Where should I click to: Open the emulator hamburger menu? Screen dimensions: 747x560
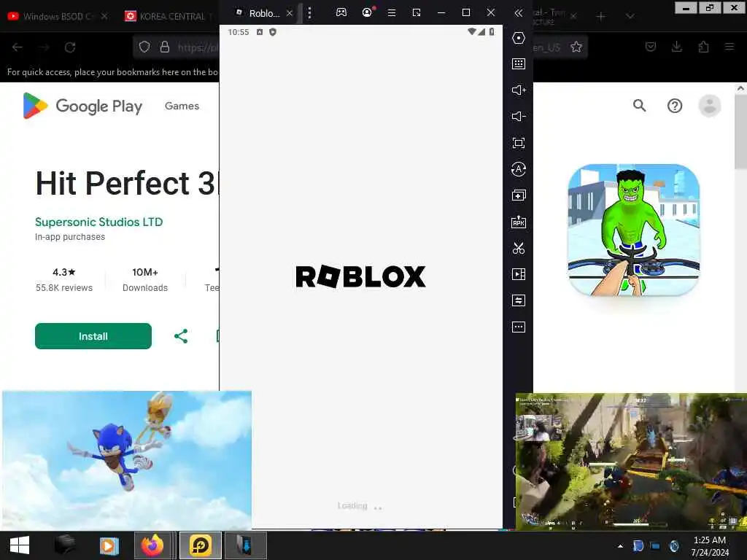pyautogui.click(x=392, y=13)
